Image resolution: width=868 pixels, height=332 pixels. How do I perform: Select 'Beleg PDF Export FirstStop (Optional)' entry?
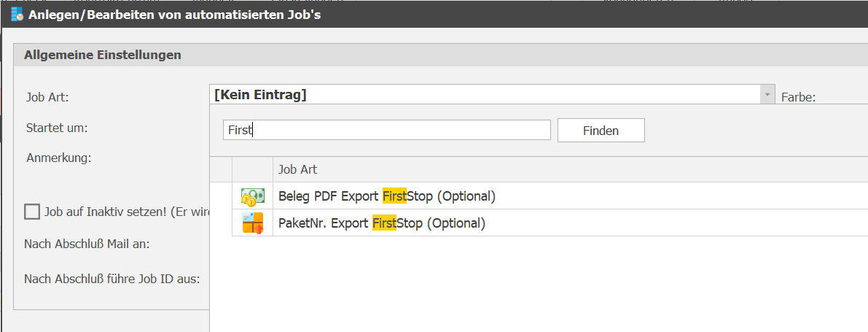coord(386,196)
